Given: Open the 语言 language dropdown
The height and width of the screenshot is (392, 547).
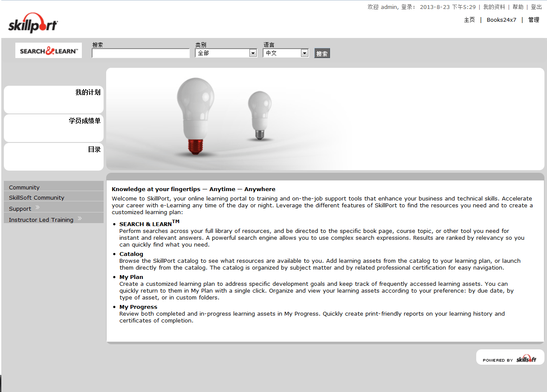Looking at the screenshot, I should [304, 53].
